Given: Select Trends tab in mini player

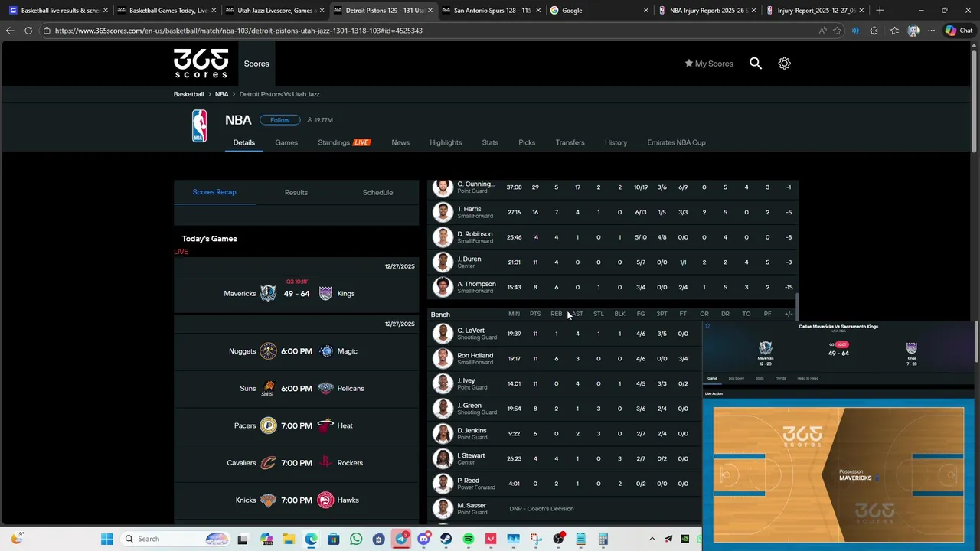Looking at the screenshot, I should tap(780, 378).
